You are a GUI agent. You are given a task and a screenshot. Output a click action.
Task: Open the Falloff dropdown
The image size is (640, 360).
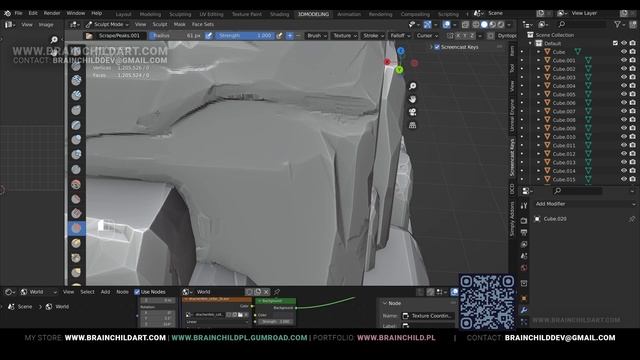pyautogui.click(x=400, y=36)
